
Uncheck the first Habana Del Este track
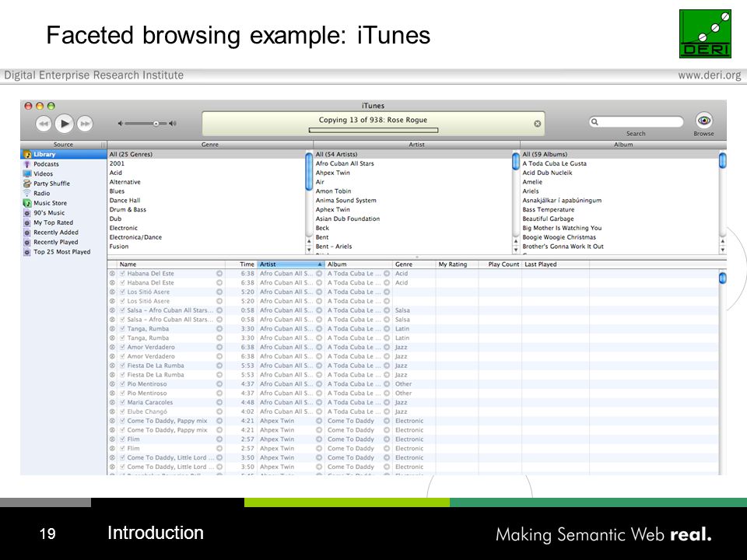(x=122, y=274)
